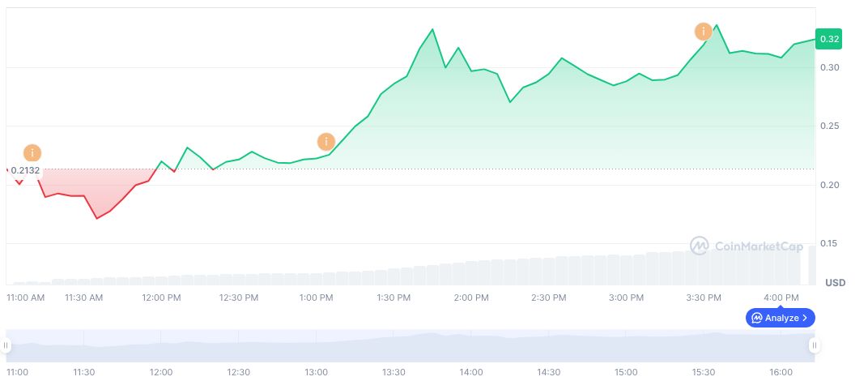Select the 2:30 PM label on the time axis
The height and width of the screenshot is (381, 868).
pyautogui.click(x=548, y=298)
